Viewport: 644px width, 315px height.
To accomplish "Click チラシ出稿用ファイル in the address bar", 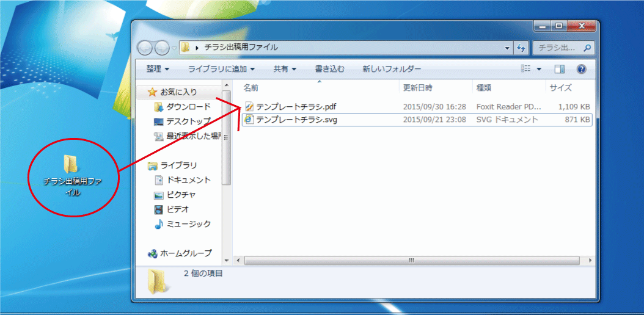I will coord(241,48).
